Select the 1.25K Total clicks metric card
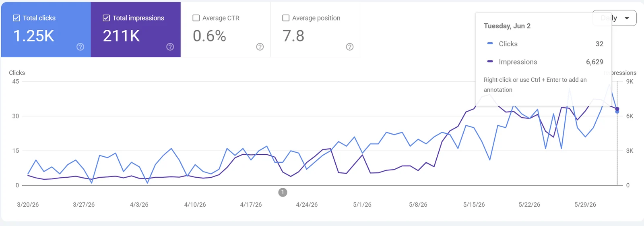644x226 pixels. 46,29
